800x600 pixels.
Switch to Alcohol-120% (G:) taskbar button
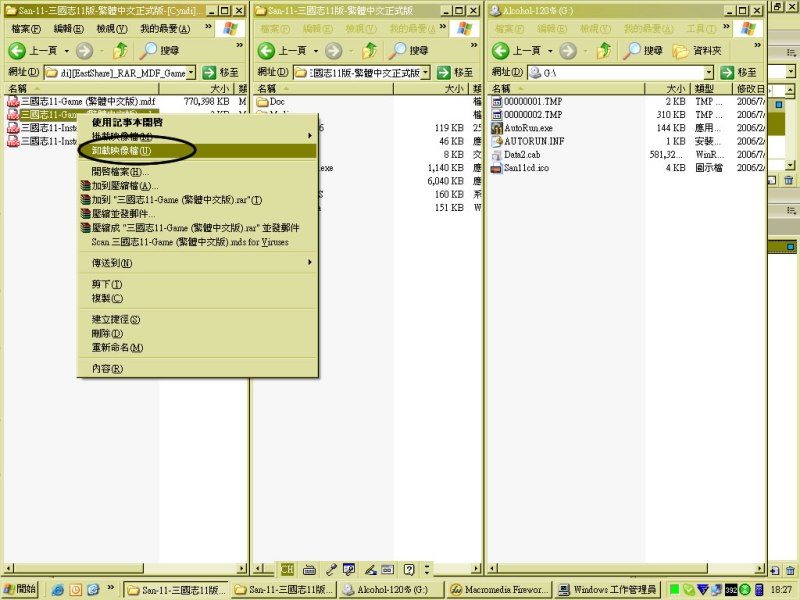click(x=391, y=590)
